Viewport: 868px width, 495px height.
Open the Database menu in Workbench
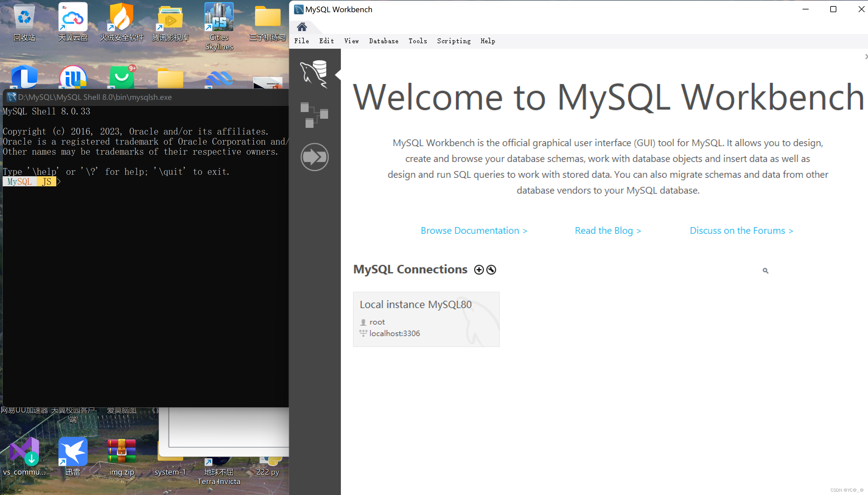[x=383, y=41]
